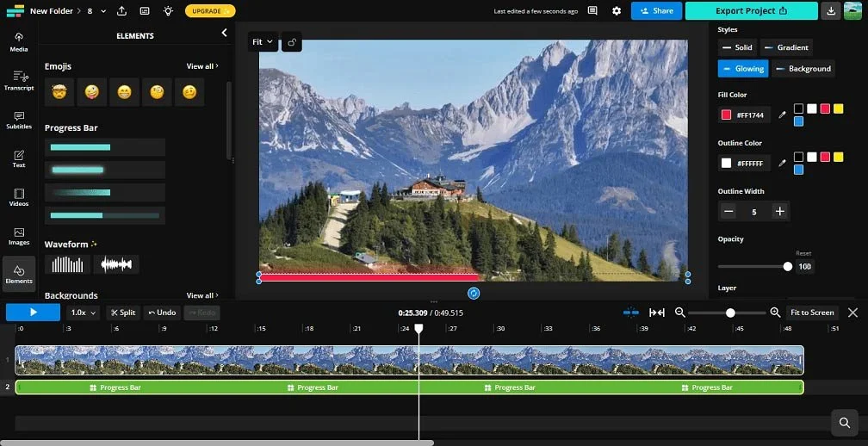View all Emojis
This screenshot has height=446, width=868.
coord(202,66)
